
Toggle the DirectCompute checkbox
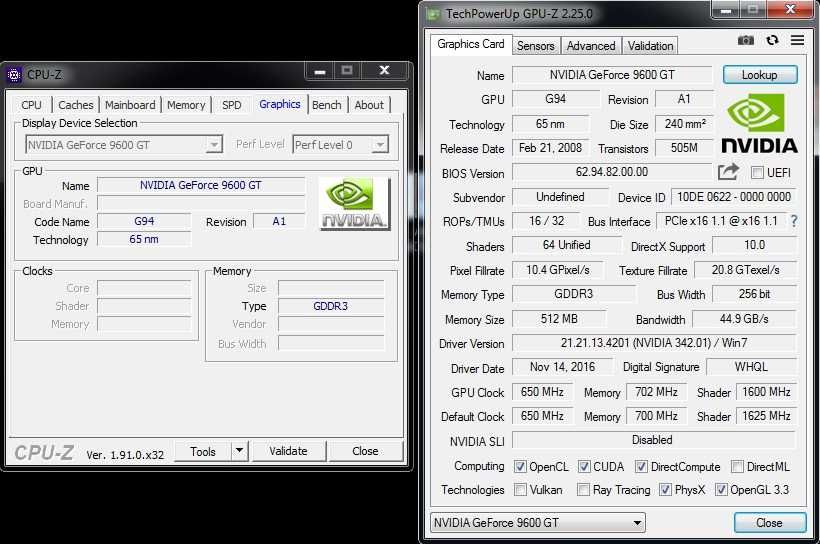pyautogui.click(x=641, y=466)
